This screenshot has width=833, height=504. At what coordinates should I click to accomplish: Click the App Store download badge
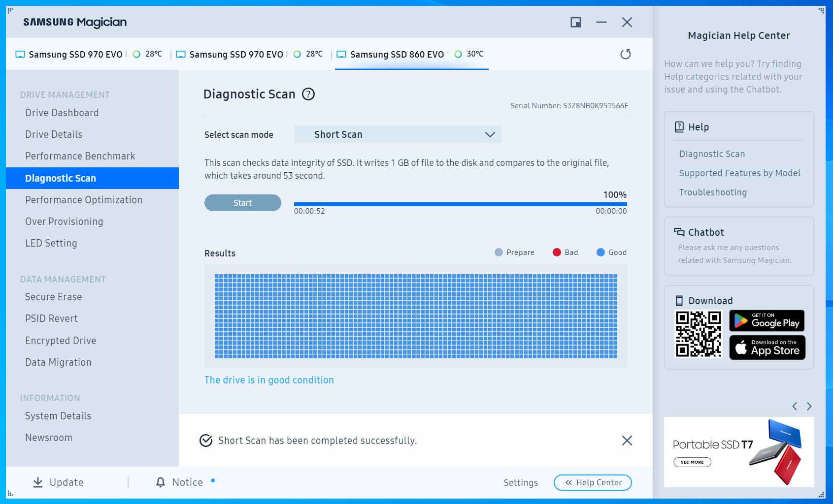[x=766, y=347]
